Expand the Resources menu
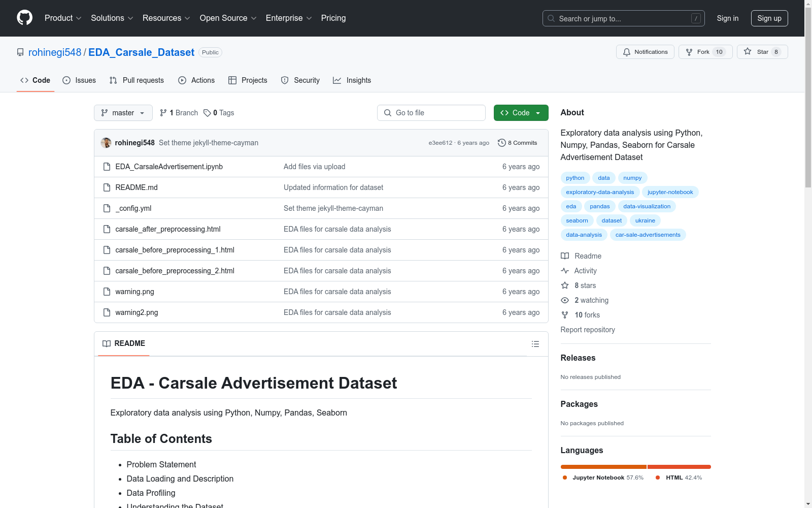812x508 pixels. 166,18
